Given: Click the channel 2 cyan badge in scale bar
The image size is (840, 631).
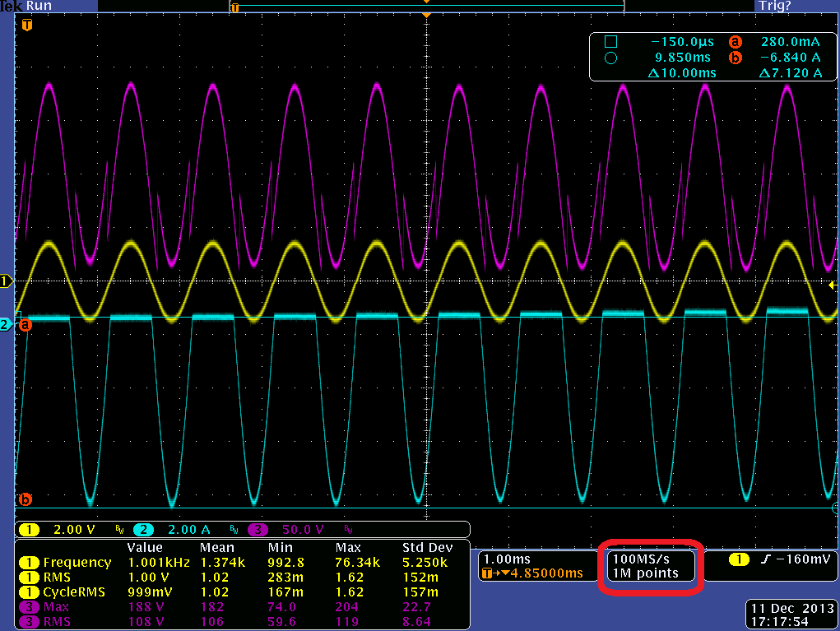Looking at the screenshot, I should [143, 530].
